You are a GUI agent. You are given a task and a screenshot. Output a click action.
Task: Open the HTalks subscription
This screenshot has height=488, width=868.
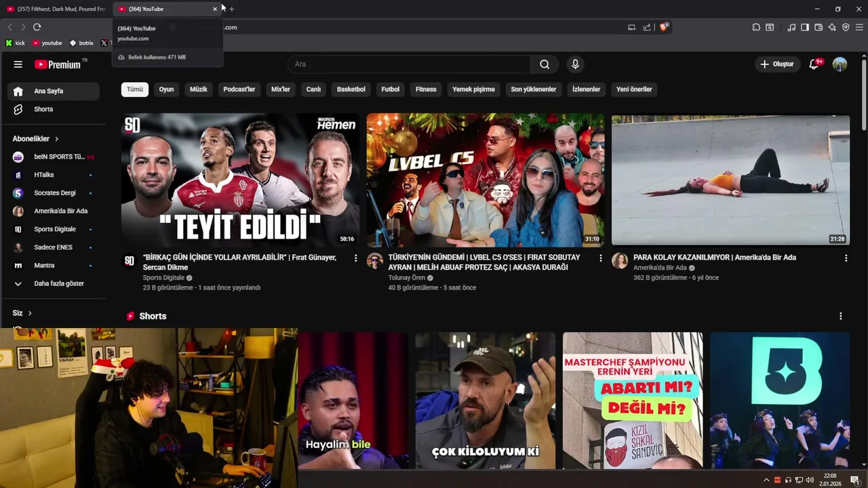(x=53, y=175)
